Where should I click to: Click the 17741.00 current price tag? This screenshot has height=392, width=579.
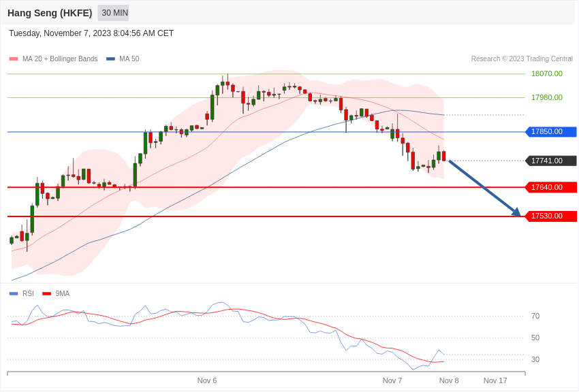pos(551,161)
